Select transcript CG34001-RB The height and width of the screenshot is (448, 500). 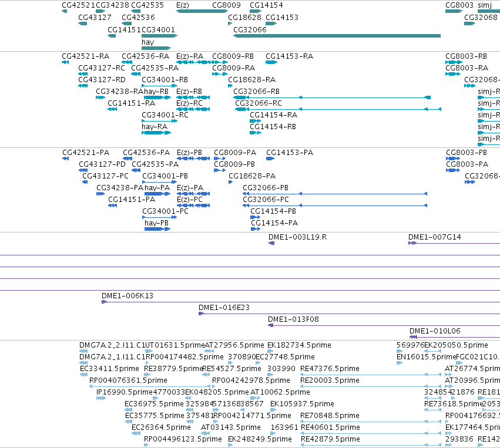coord(165,80)
